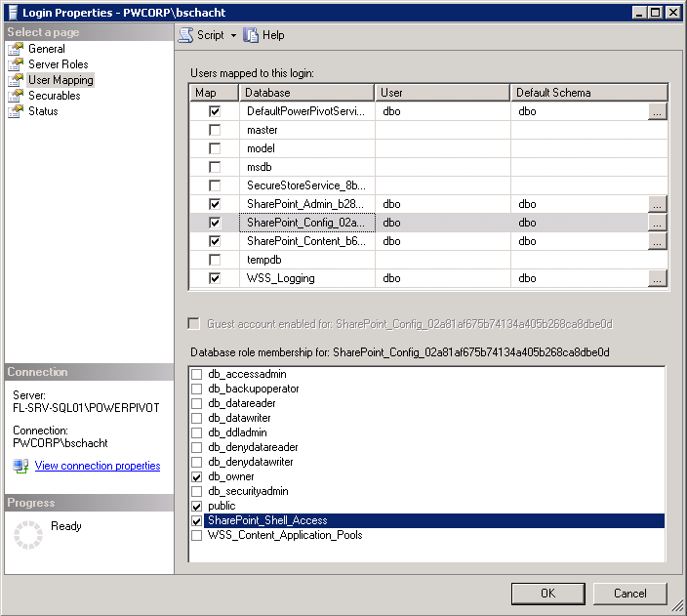Open View connection properties link
687x616 pixels.
coord(98,466)
